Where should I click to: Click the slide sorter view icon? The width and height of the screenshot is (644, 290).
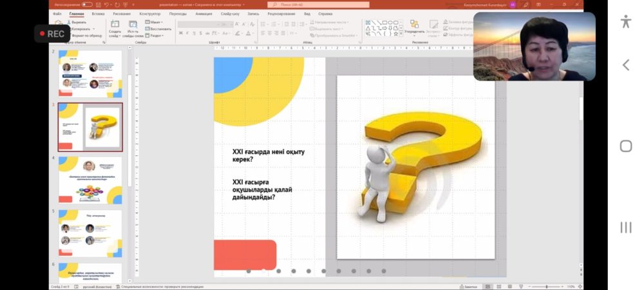(x=498, y=286)
